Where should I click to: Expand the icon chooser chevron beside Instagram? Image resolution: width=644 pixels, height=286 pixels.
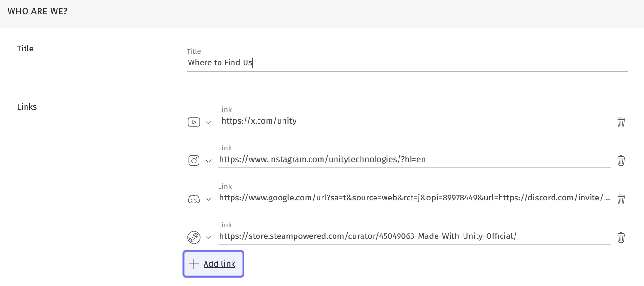(208, 161)
